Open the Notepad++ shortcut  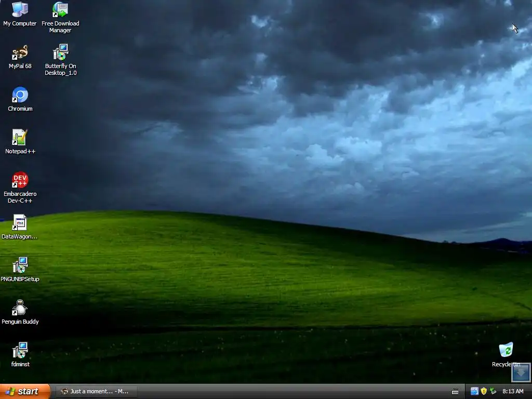coord(20,141)
